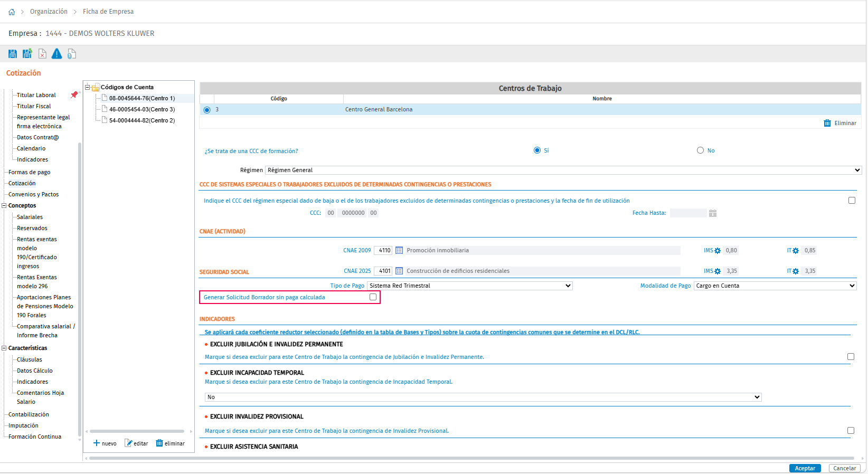Select the No radio for CCC de formación

[700, 150]
